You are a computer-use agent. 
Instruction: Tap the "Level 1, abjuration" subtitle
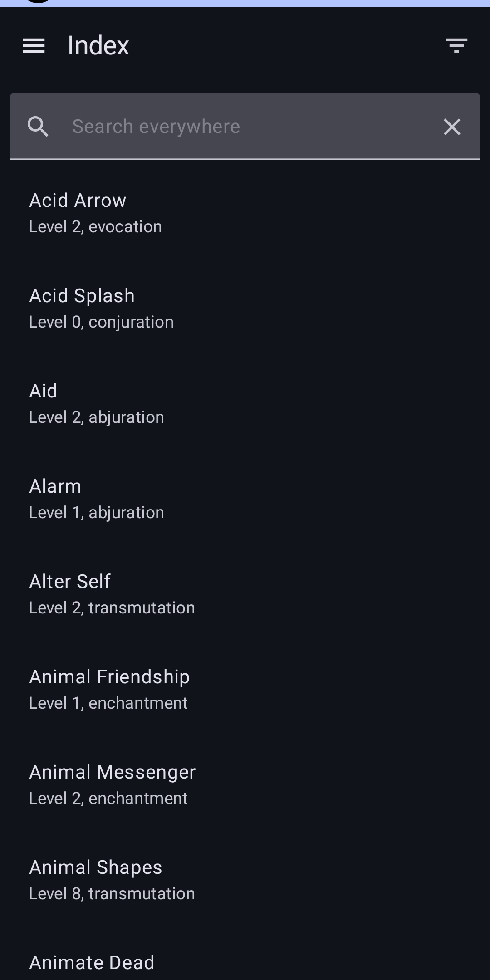(97, 513)
